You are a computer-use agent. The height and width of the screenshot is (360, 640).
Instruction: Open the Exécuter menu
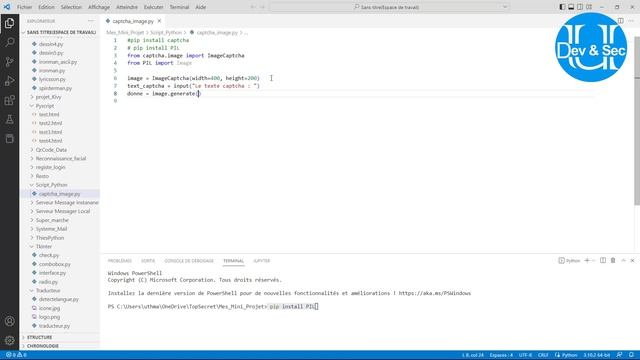[153, 7]
